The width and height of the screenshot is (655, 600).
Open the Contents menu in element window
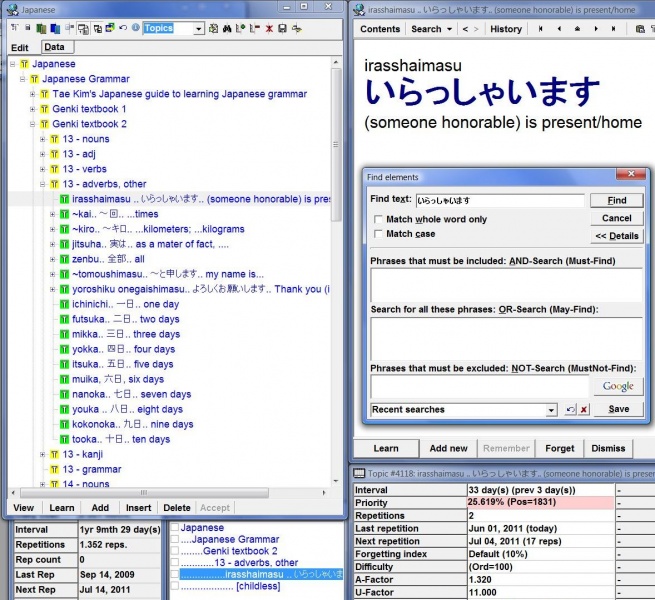(380, 29)
